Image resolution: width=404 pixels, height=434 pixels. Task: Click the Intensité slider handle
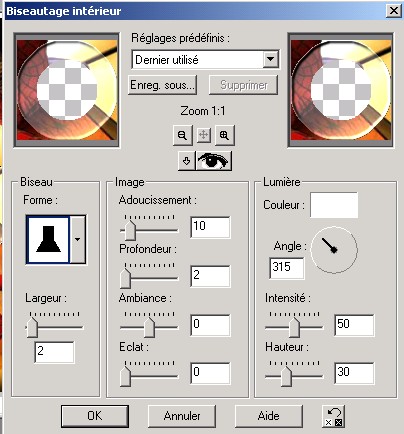294,327
